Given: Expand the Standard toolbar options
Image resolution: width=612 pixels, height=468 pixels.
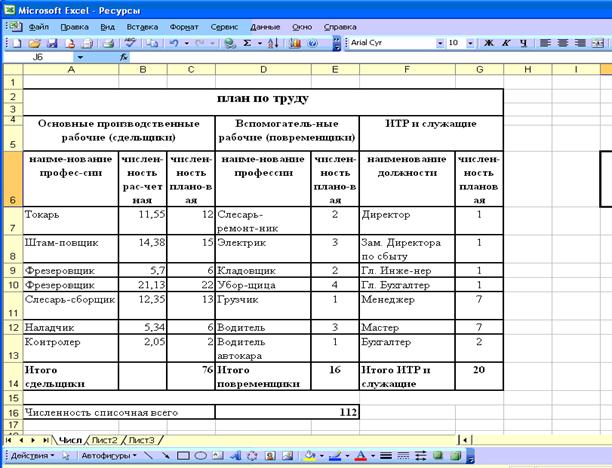Looking at the screenshot, I should (x=336, y=43).
